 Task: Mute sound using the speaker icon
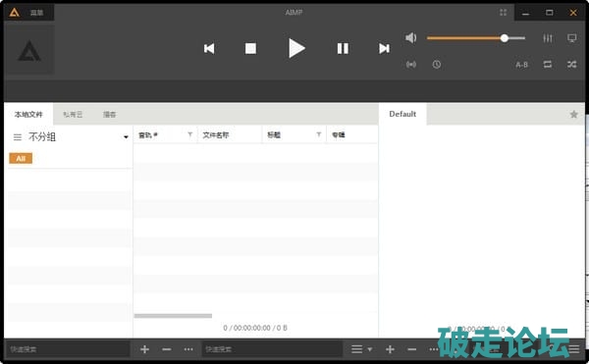(x=411, y=37)
